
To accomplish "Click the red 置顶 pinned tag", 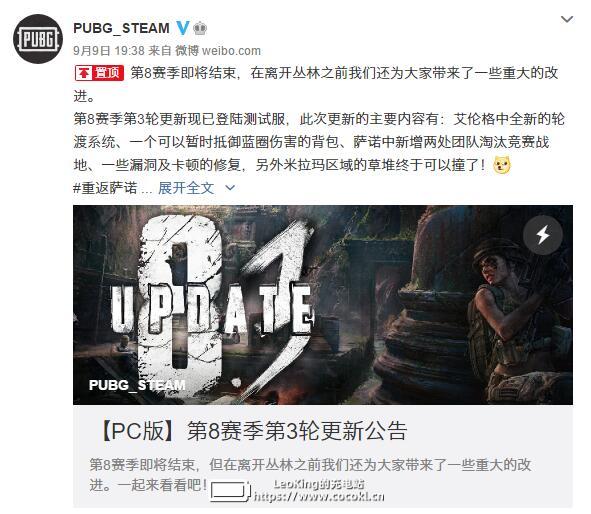I will coord(100,73).
